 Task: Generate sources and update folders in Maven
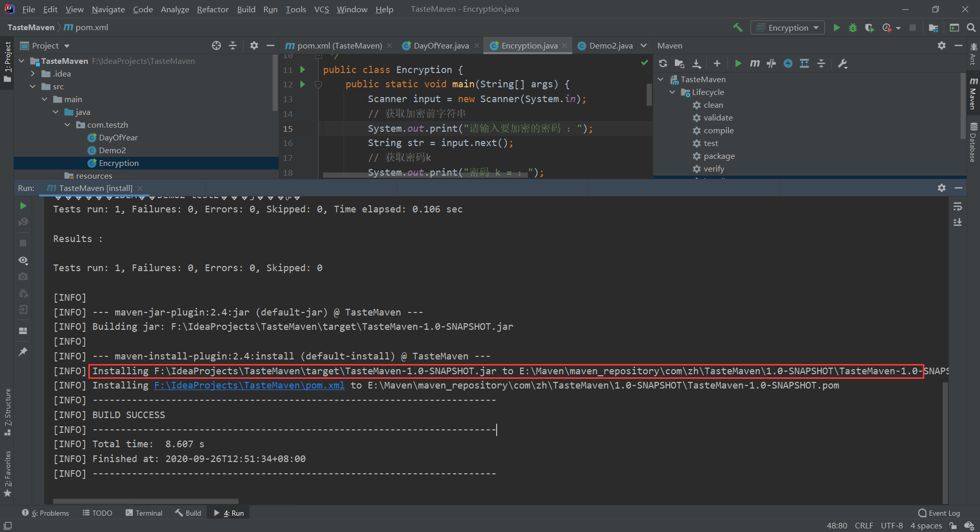tap(679, 63)
